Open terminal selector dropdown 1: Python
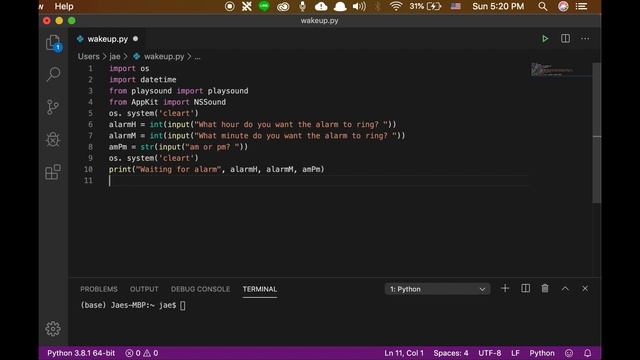 point(437,289)
